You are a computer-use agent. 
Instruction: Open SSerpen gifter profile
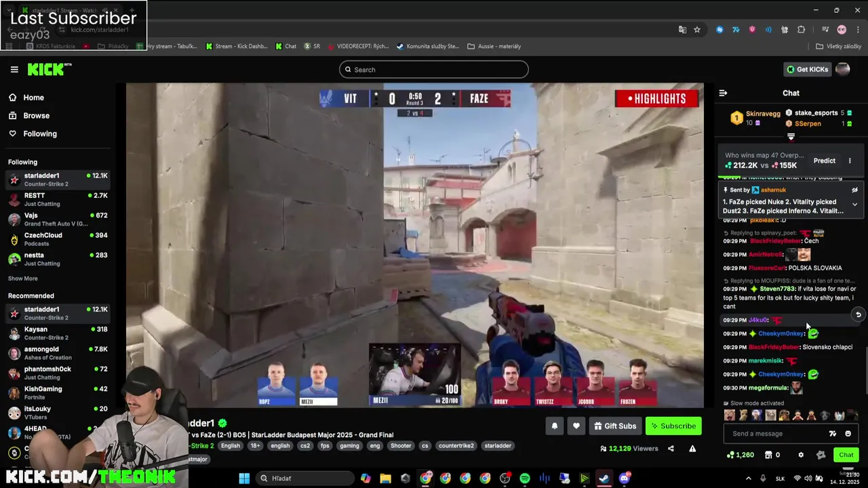808,124
